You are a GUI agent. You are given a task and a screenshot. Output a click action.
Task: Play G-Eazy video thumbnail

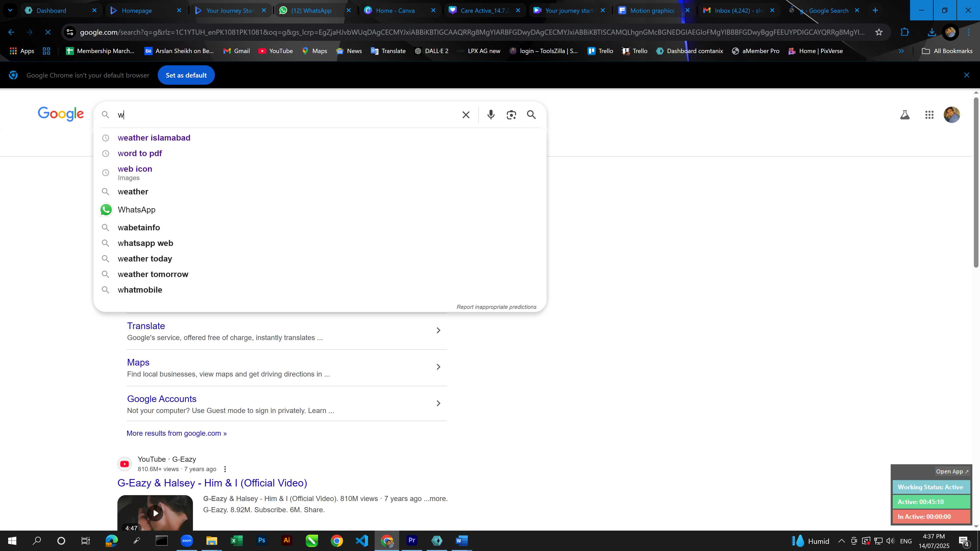[155, 513]
